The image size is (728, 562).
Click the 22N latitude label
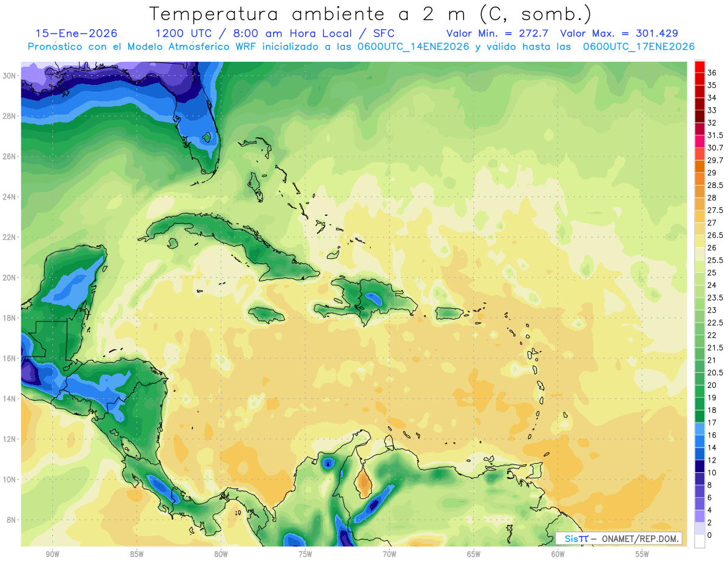(10, 237)
